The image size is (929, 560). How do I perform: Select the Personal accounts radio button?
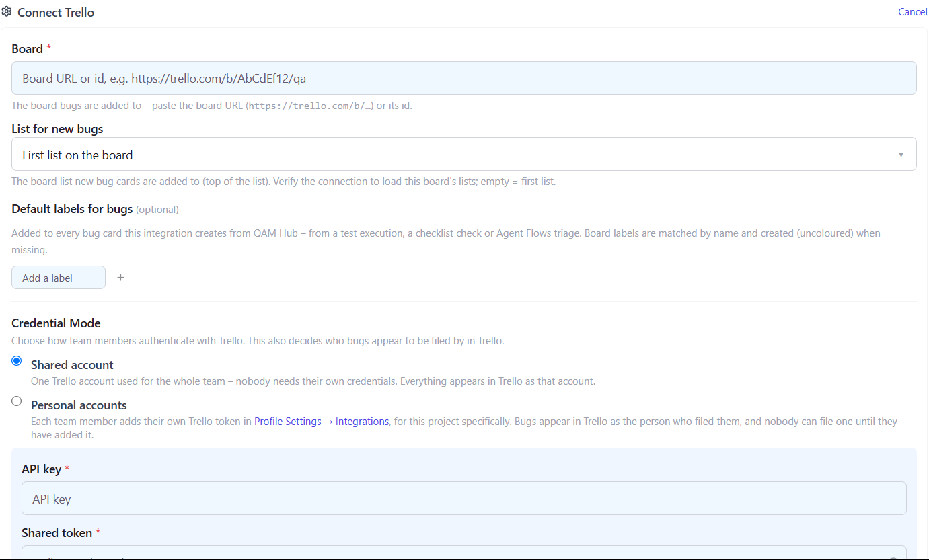point(17,401)
